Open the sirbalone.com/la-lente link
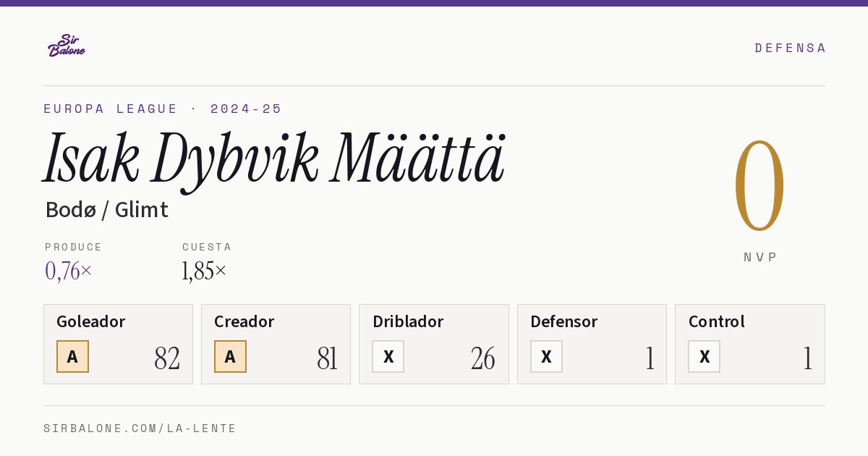The height and width of the screenshot is (456, 868). tap(140, 428)
